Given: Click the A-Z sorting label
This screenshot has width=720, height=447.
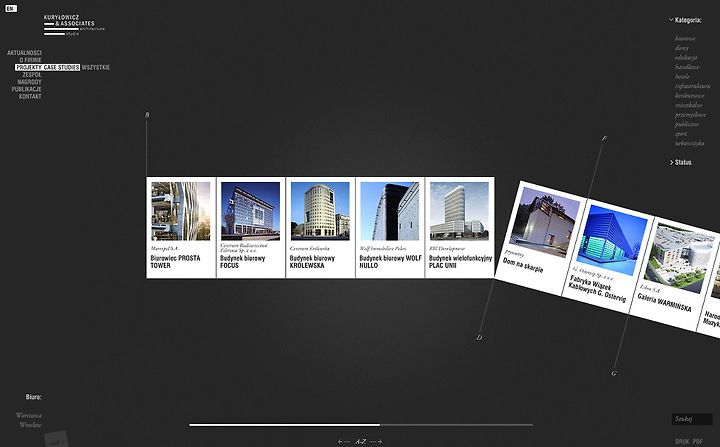Looking at the screenshot, I should pos(360,441).
